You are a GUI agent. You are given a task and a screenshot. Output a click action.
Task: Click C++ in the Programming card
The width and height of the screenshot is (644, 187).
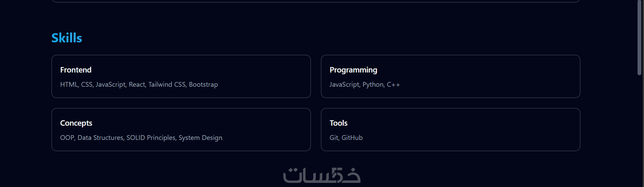(x=394, y=84)
